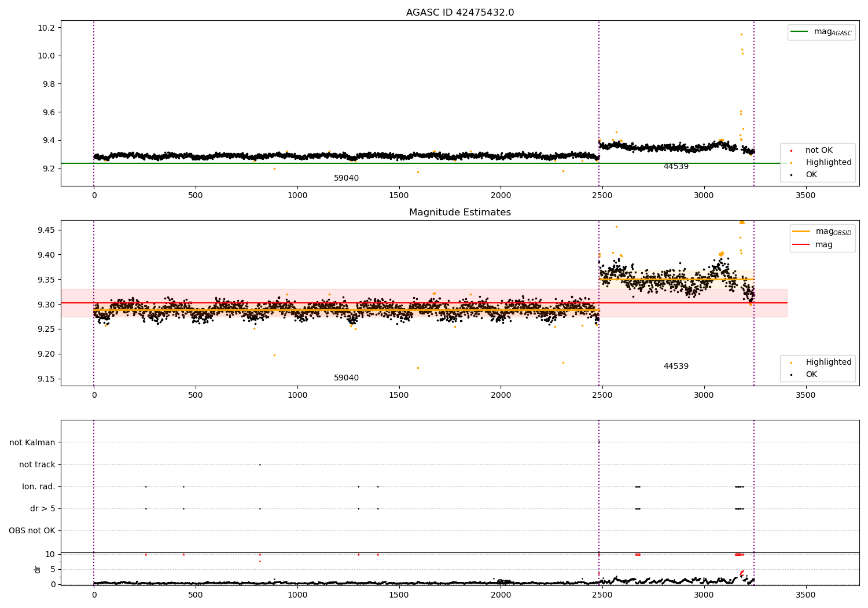Click the "500" x-axis tick of the bottom plot
Screen dimensions: 868x608
(196, 595)
